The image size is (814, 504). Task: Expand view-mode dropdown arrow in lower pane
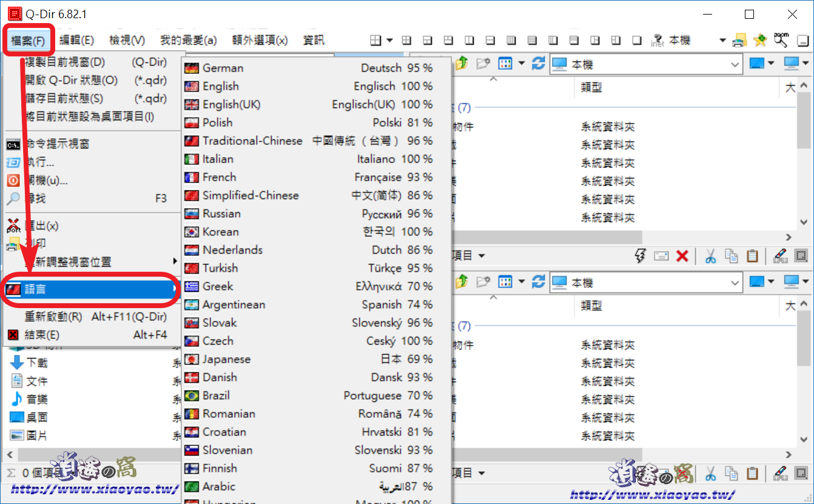coord(521,281)
